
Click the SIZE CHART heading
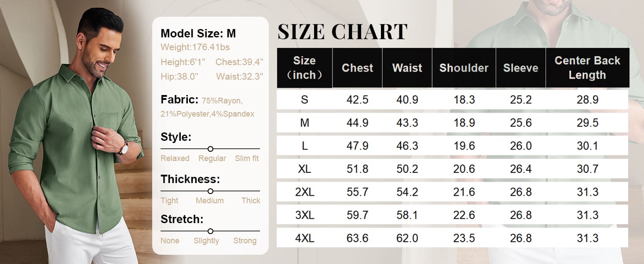point(342,32)
